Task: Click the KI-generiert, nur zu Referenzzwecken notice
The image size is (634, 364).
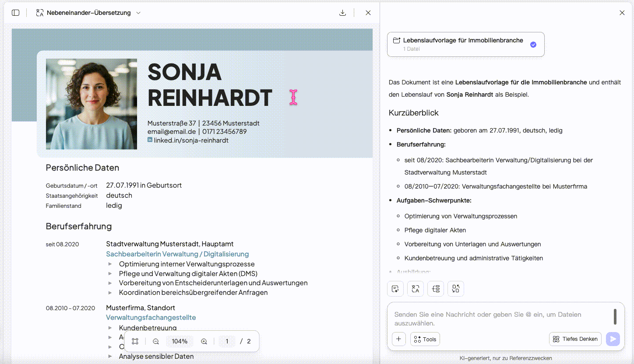Action: pos(506,358)
